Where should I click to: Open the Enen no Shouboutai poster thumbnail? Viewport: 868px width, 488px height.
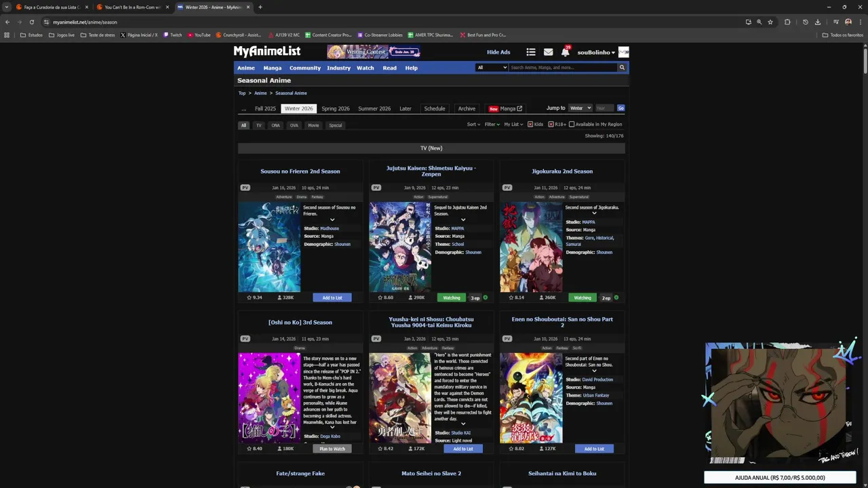point(531,398)
